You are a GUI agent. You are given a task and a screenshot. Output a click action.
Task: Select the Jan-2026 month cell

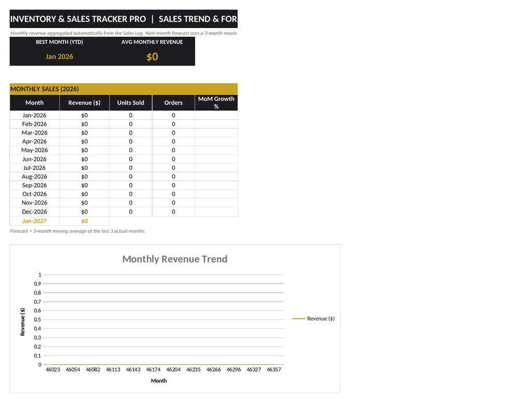tap(35, 115)
